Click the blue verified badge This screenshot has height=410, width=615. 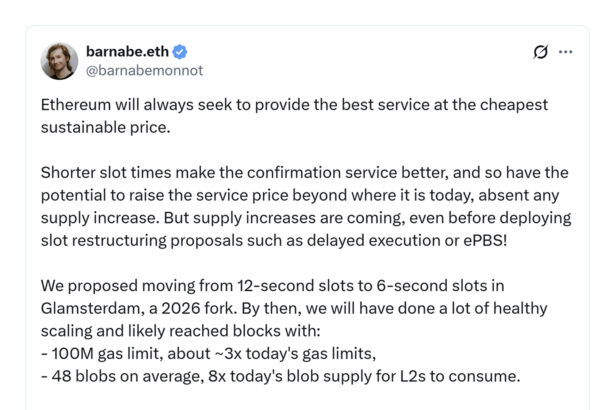[x=180, y=52]
